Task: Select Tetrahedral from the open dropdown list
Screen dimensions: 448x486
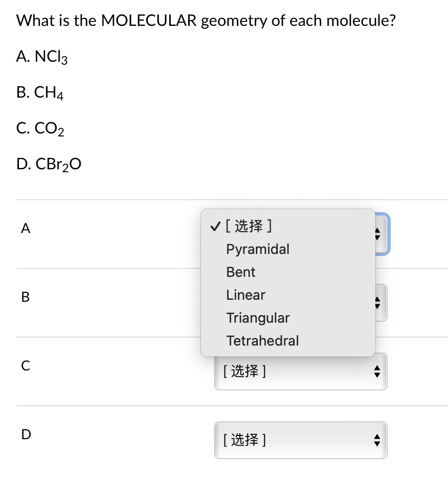Action: tap(262, 341)
